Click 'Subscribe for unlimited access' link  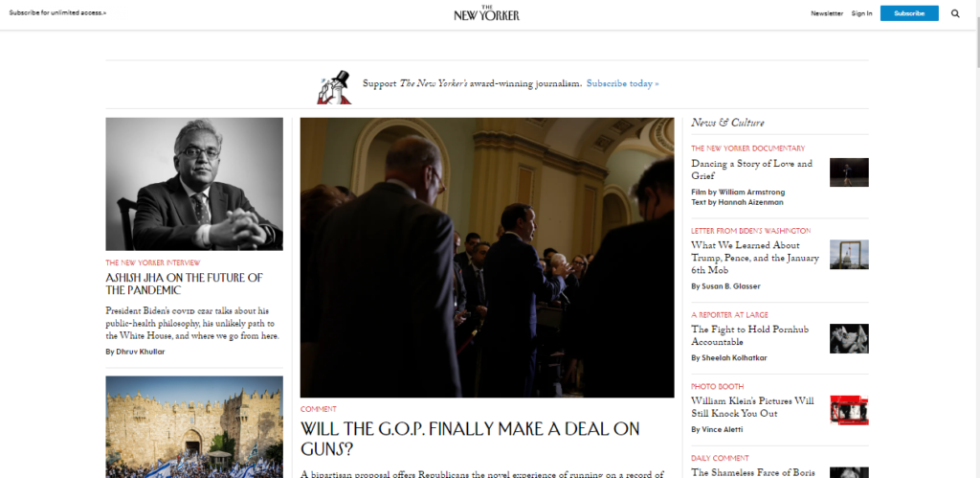[57, 12]
